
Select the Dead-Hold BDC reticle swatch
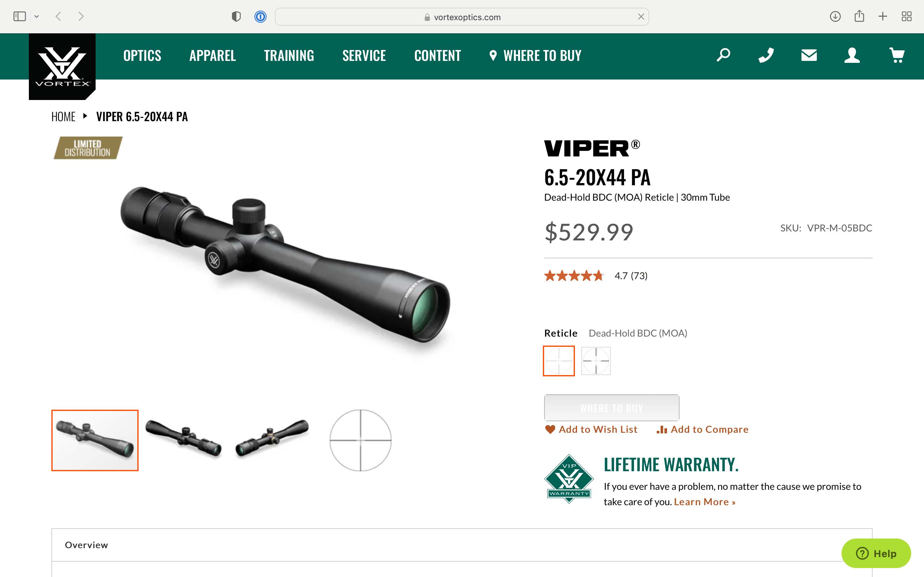[x=559, y=361]
